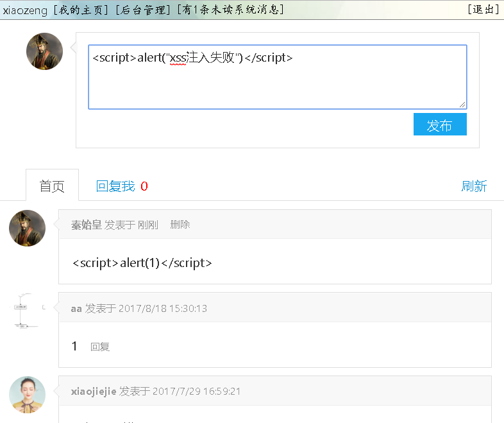Focus the message text box with script text
Image resolution: width=504 pixels, height=423 pixels.
(x=277, y=77)
